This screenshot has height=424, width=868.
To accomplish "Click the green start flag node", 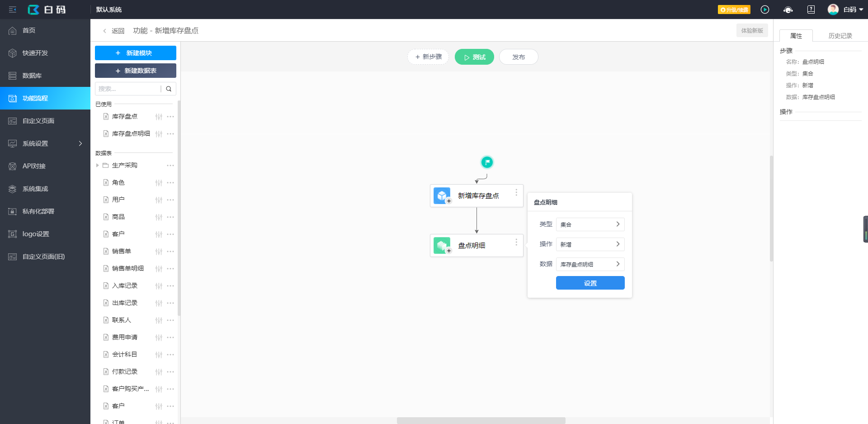I will coord(487,162).
